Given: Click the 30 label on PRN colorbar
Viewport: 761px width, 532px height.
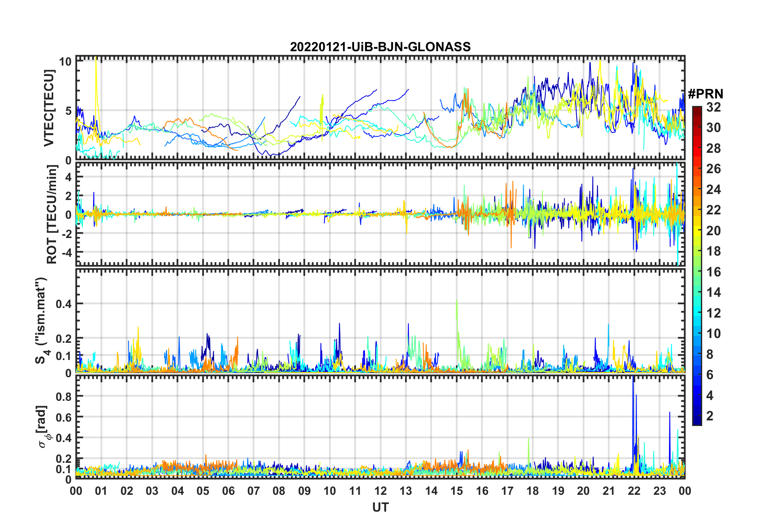Looking at the screenshot, I should click(x=713, y=128).
